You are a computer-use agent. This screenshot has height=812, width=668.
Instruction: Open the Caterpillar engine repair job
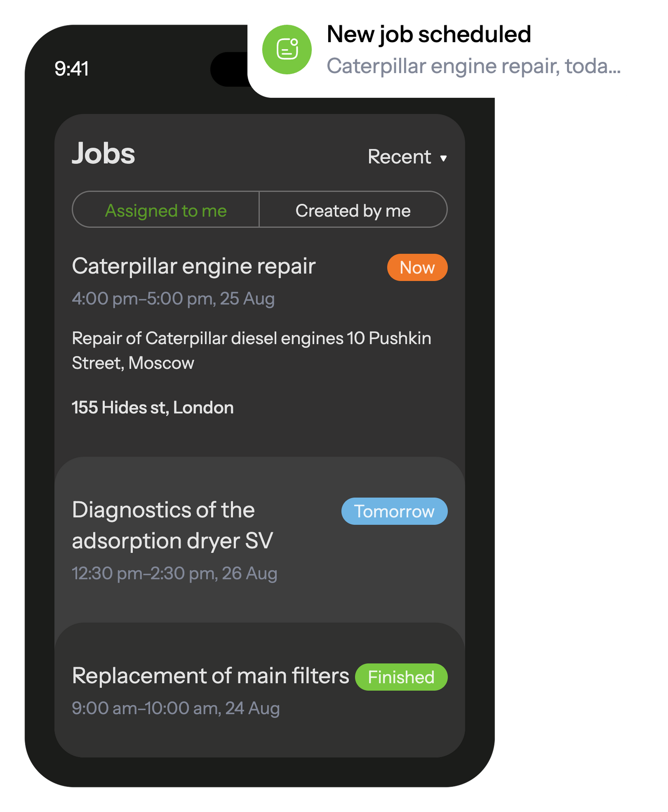pyautogui.click(x=194, y=266)
